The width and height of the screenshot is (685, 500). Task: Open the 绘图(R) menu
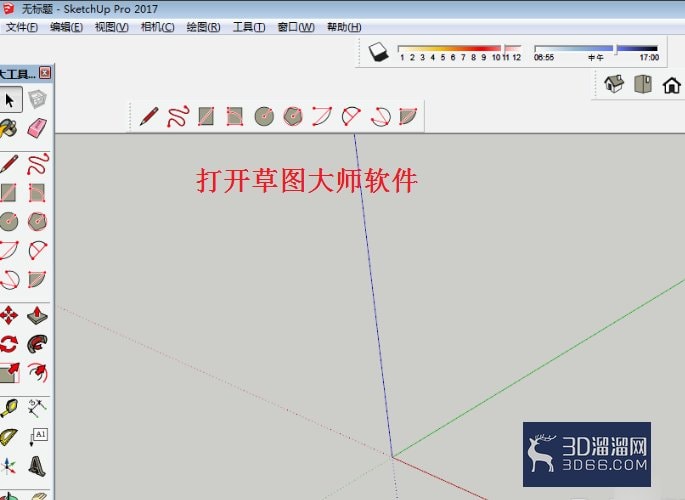[x=203, y=27]
